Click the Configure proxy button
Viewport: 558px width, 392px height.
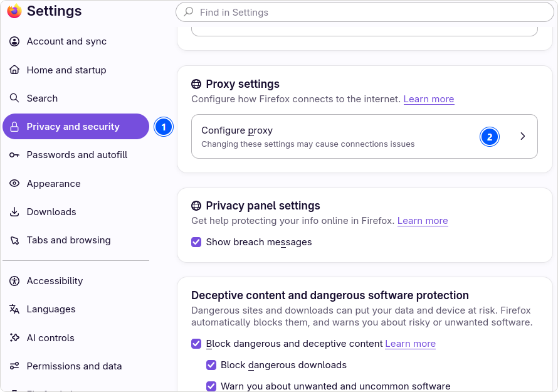(x=364, y=136)
